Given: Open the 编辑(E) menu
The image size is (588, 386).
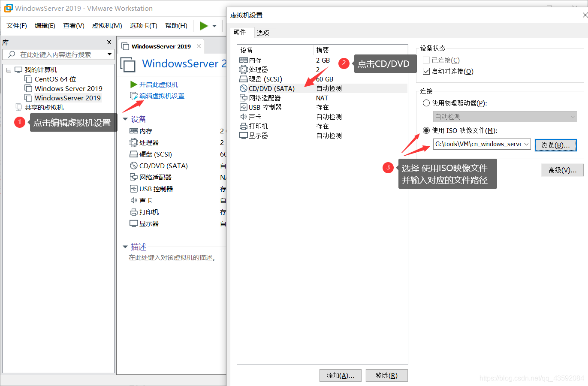Looking at the screenshot, I should pyautogui.click(x=45, y=26).
